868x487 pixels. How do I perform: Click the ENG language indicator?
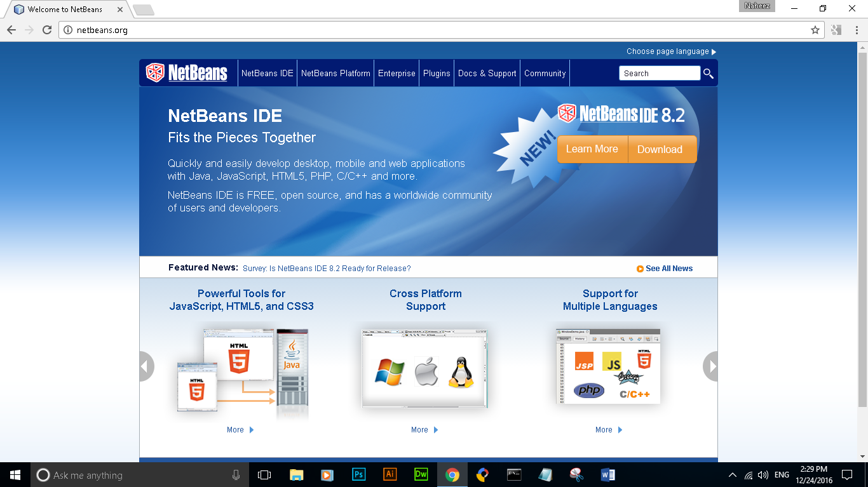click(x=782, y=475)
